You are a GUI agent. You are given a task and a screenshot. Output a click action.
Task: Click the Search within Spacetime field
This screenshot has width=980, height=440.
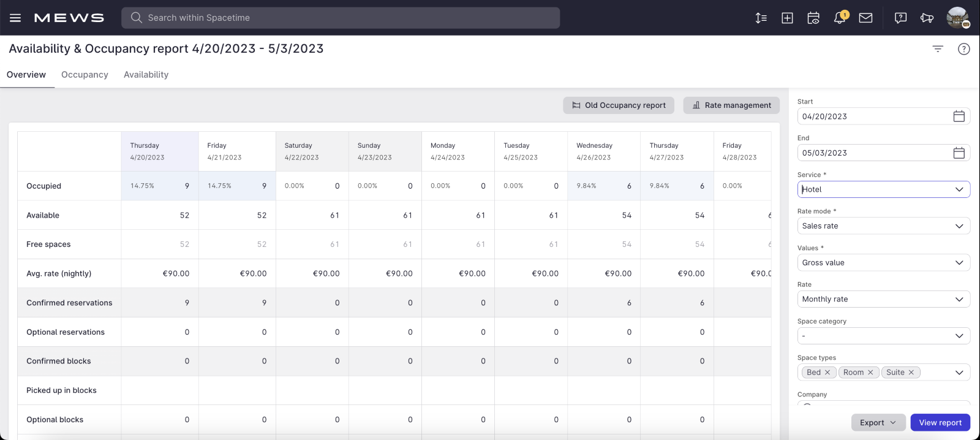[341, 18]
